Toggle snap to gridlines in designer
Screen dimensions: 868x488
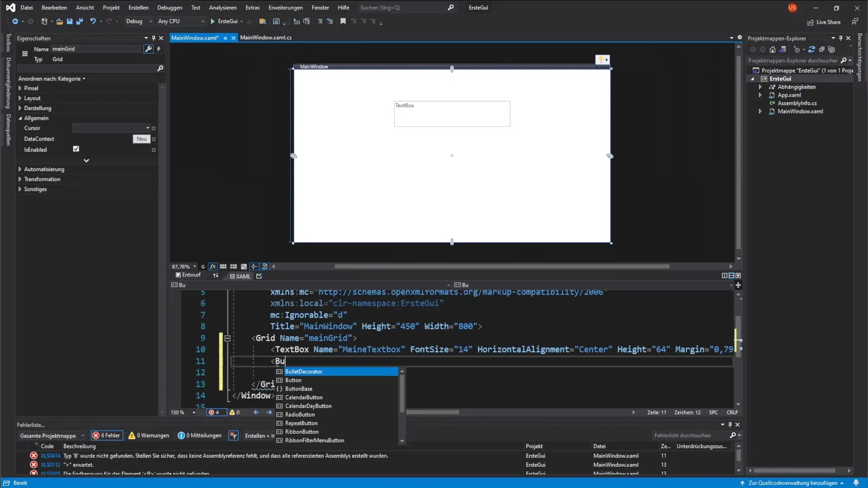click(233, 267)
